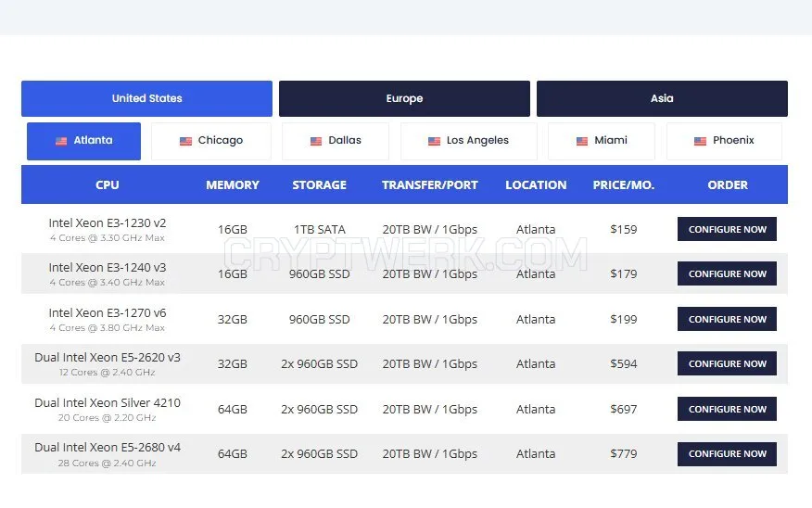Click 32GB memory in the E3-1270 v6 row
Screen dimensions: 812x508
tap(232, 320)
